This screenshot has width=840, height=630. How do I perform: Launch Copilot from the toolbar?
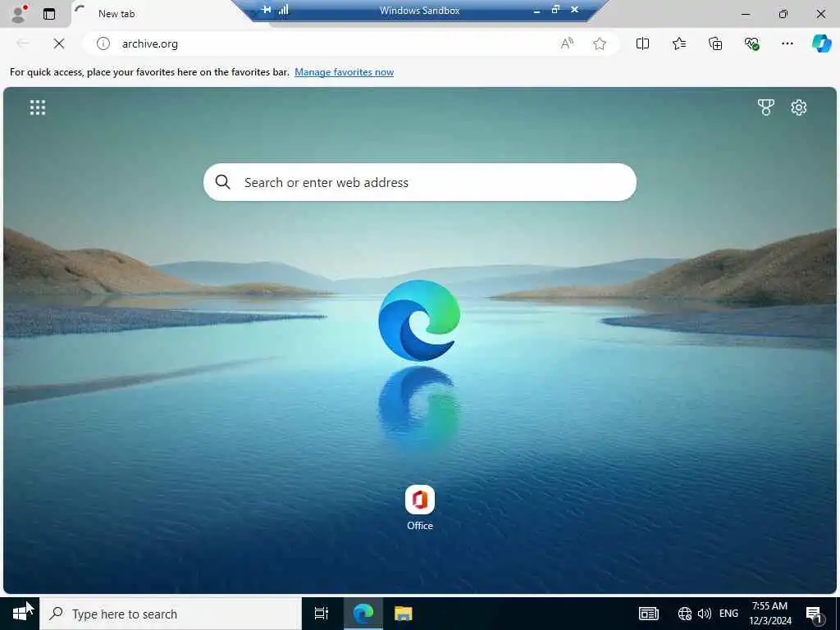coord(821,43)
